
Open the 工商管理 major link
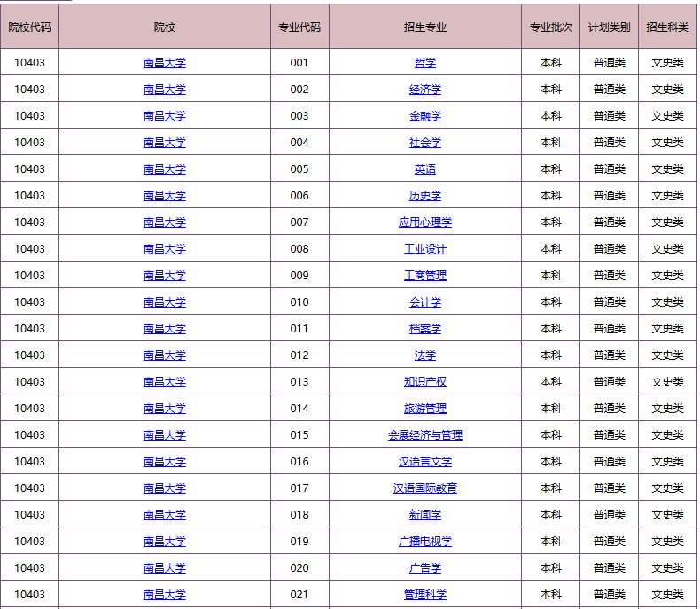click(x=425, y=276)
